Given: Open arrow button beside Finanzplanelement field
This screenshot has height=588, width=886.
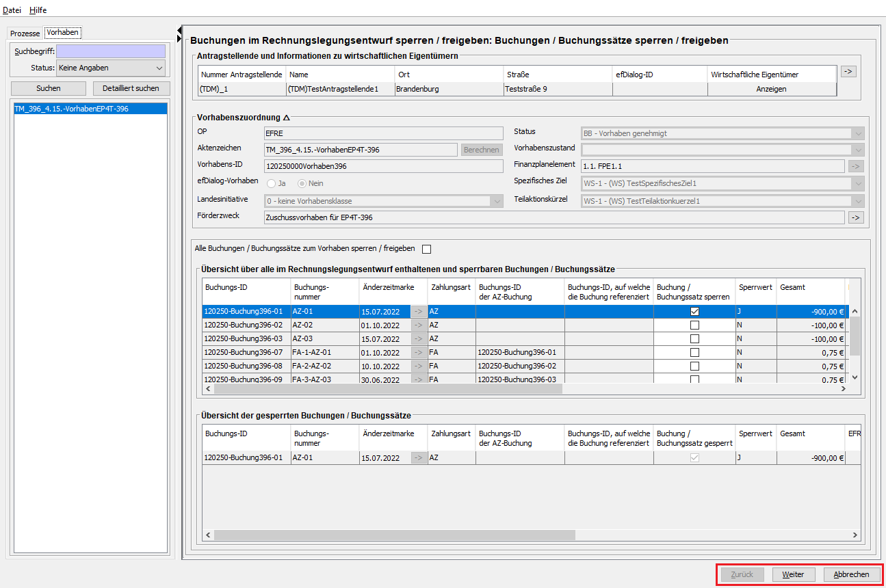Looking at the screenshot, I should click(856, 166).
